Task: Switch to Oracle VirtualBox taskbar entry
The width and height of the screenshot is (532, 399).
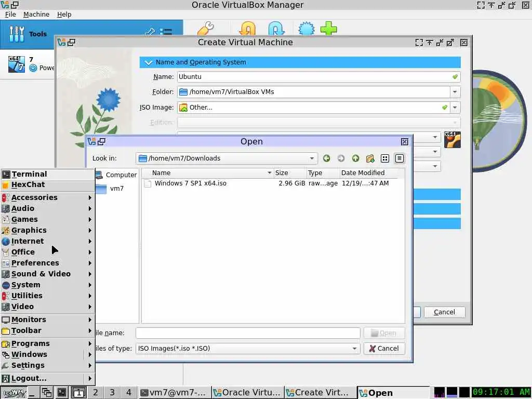Action: pyautogui.click(x=248, y=393)
